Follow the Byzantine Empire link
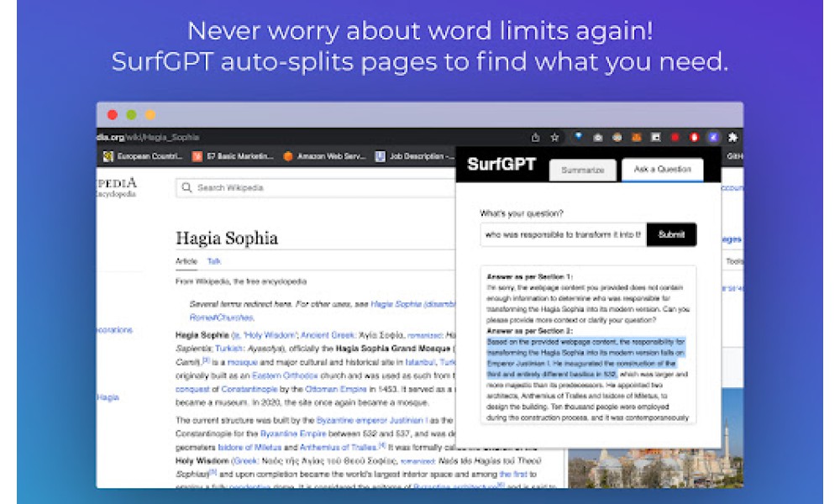The height and width of the screenshot is (504, 840). [293, 433]
